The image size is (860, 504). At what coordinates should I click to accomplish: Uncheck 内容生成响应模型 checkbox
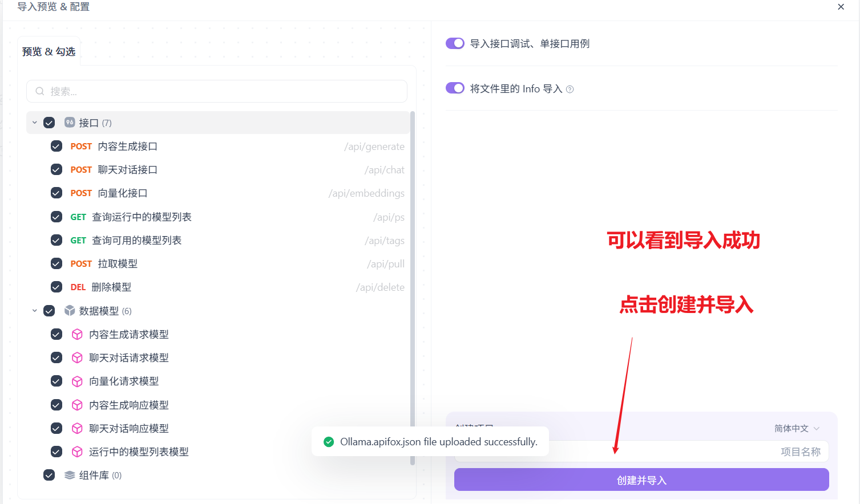click(x=56, y=405)
